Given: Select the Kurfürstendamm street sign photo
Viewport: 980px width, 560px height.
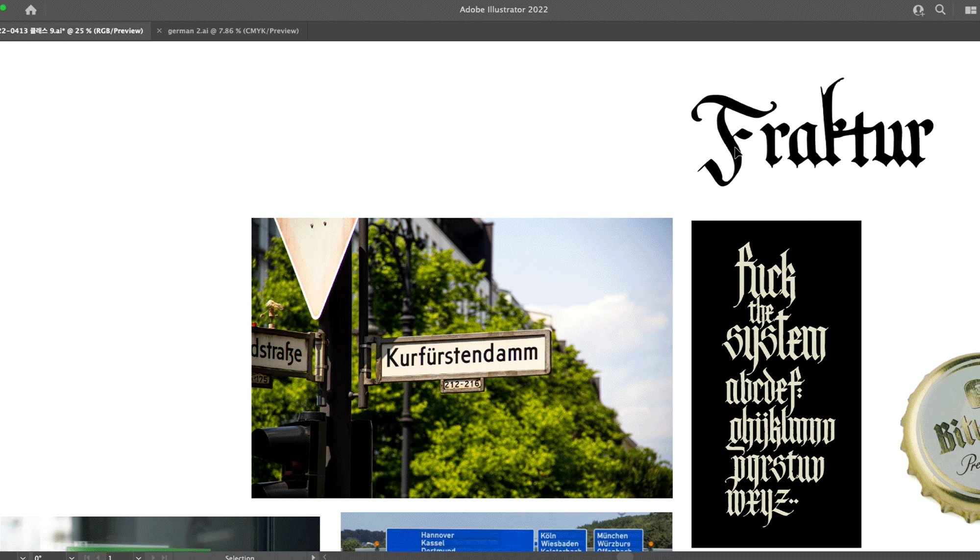Looking at the screenshot, I should click(462, 358).
